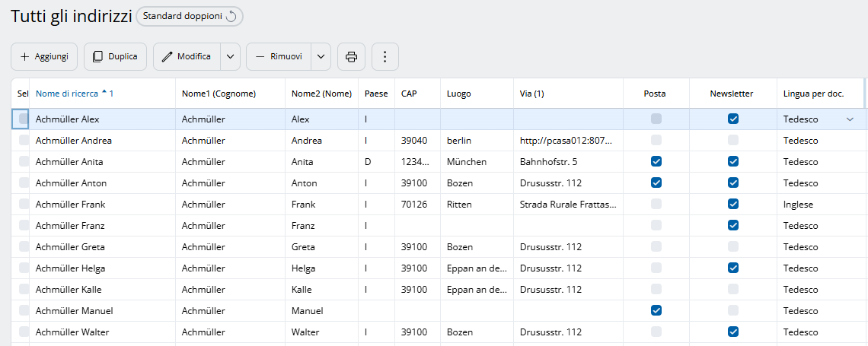Reset the Standard doppioni view
Image resolution: width=868 pixels, height=346 pixels.
pos(231,16)
